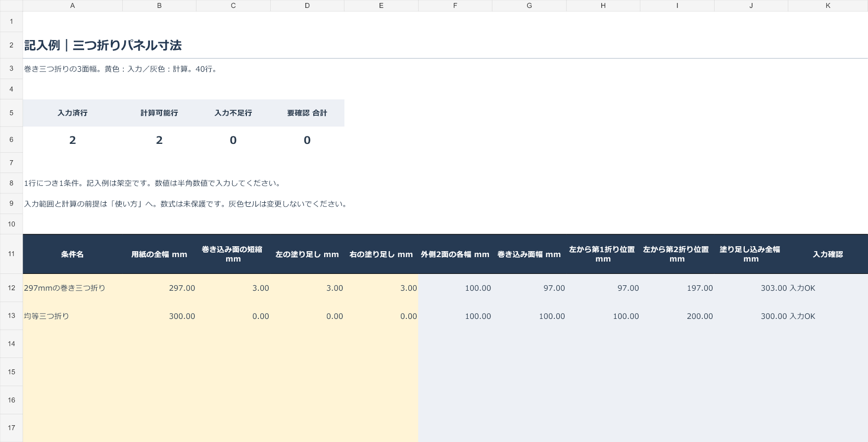
Task: Select the value 300.00 in 用紙の全幅 column
Action: (x=159, y=316)
